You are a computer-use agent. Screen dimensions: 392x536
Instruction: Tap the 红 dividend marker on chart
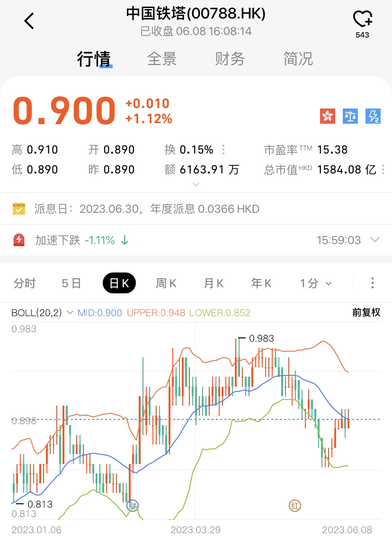coord(295,506)
